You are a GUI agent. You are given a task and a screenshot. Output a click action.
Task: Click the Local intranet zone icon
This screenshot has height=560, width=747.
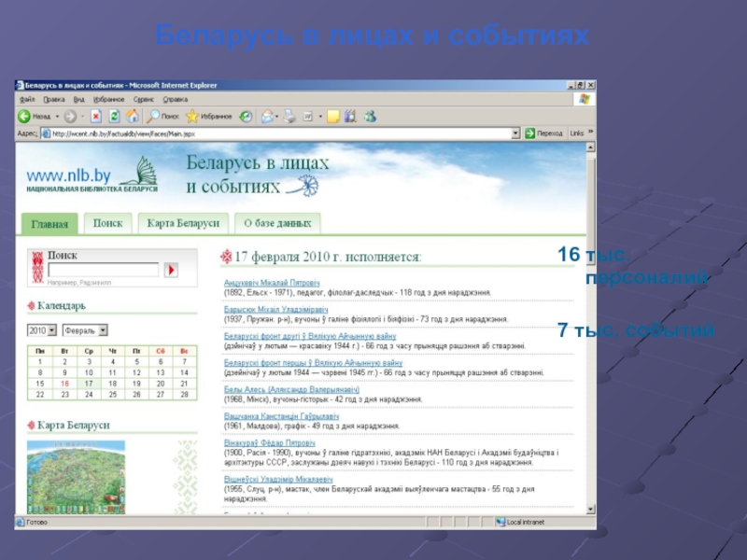(500, 522)
